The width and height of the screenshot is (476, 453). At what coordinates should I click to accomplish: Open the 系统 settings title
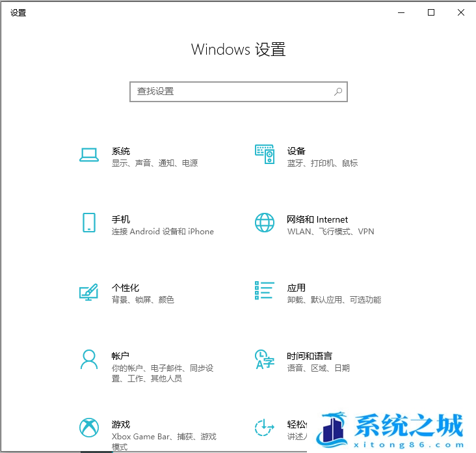pos(121,151)
